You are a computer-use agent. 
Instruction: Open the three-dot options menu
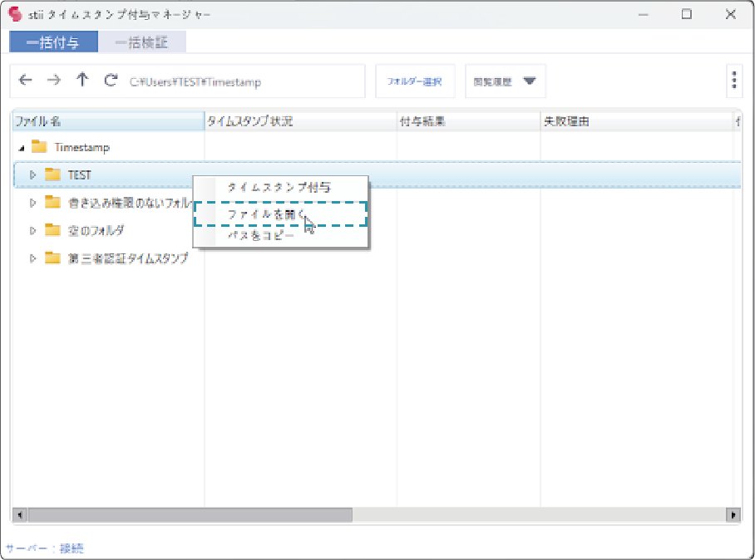(x=734, y=81)
